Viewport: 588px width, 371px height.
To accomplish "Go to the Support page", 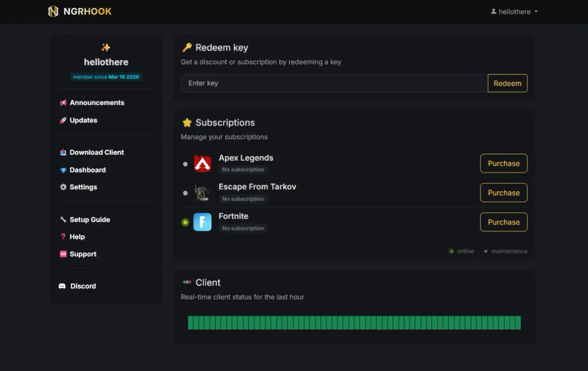I will pos(83,254).
